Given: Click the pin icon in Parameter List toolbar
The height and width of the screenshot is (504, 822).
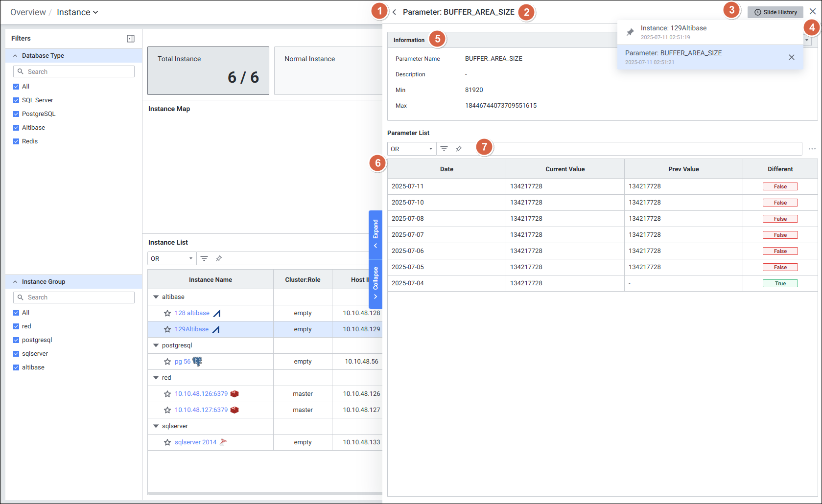Looking at the screenshot, I should coord(459,149).
